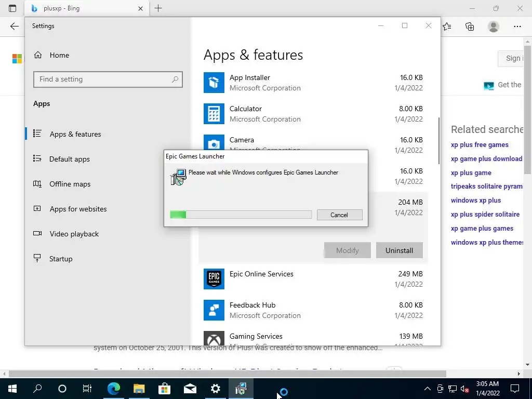Select the Gaming Services Xbox icon
Screen dimensions: 532x399
(214, 338)
